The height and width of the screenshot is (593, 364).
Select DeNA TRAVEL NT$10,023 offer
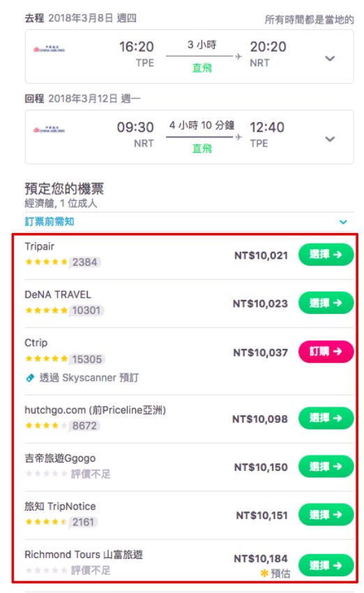pos(326,303)
